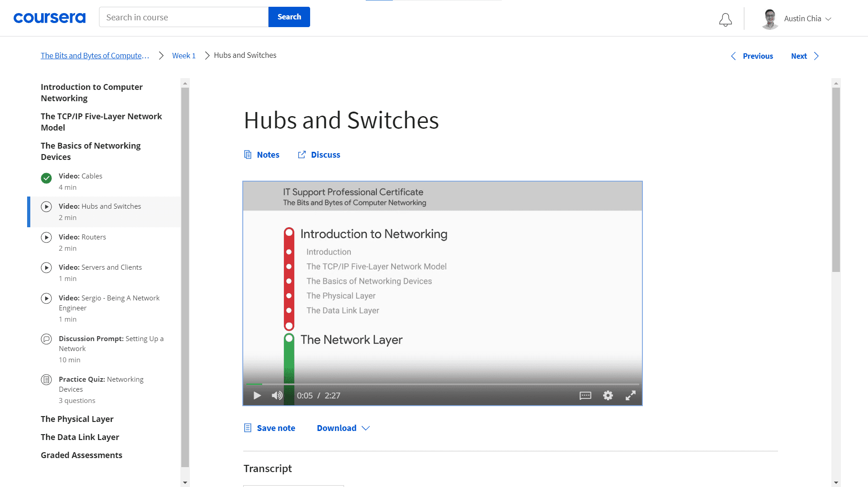Toggle subtitles in the video player
This screenshot has width=868, height=487.
tap(585, 395)
